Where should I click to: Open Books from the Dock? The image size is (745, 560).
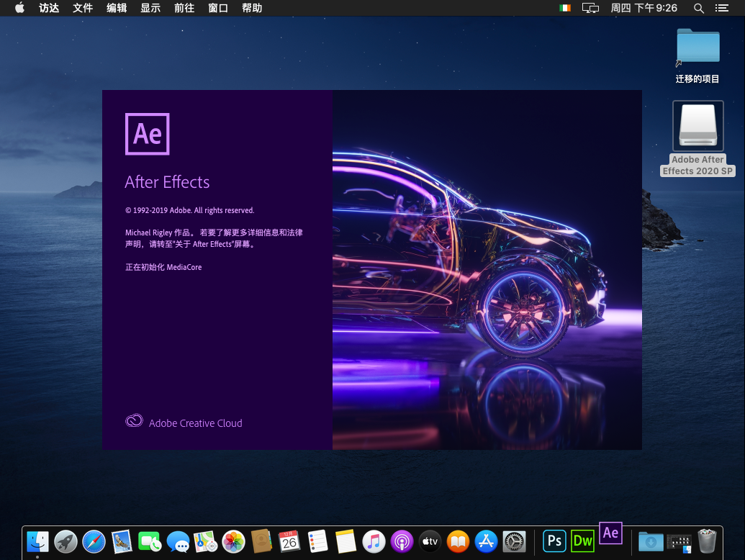click(x=458, y=541)
